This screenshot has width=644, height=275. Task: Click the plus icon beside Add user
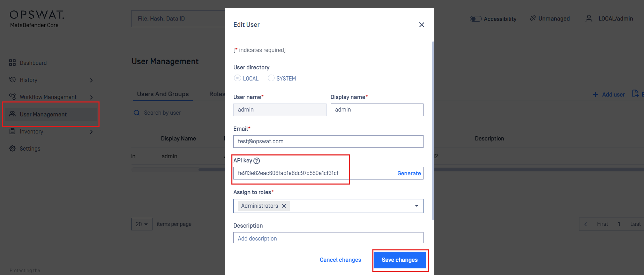click(596, 94)
